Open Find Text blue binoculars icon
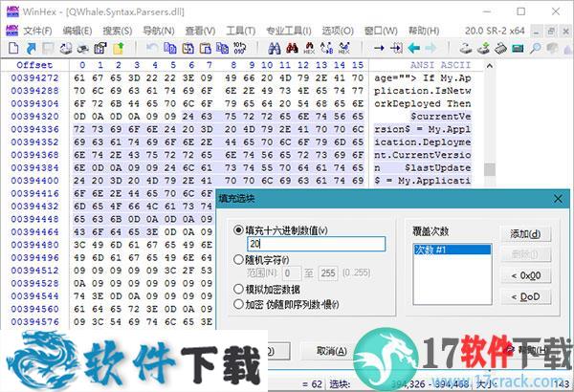 click(x=275, y=48)
